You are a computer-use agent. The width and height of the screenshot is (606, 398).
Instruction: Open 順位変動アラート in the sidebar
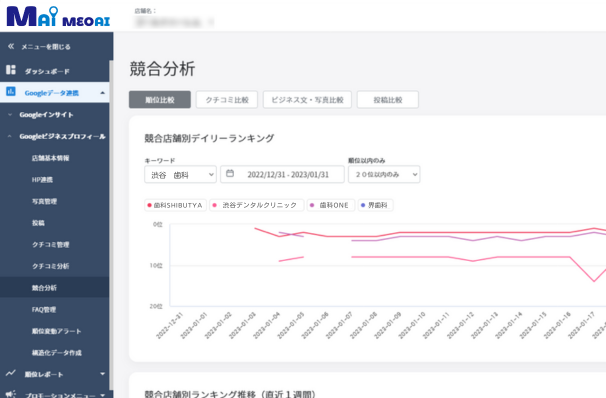(56, 331)
